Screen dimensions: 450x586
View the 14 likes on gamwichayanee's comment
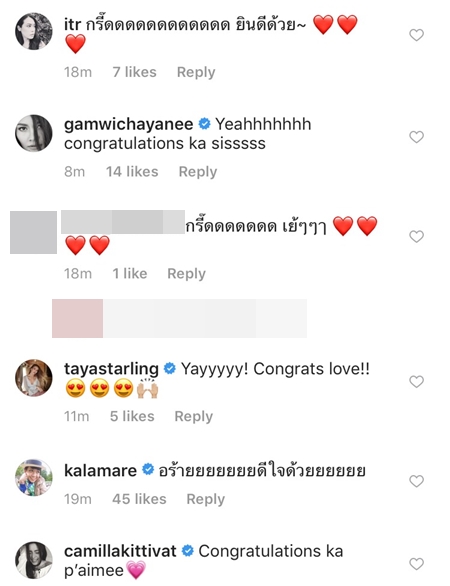point(132,172)
